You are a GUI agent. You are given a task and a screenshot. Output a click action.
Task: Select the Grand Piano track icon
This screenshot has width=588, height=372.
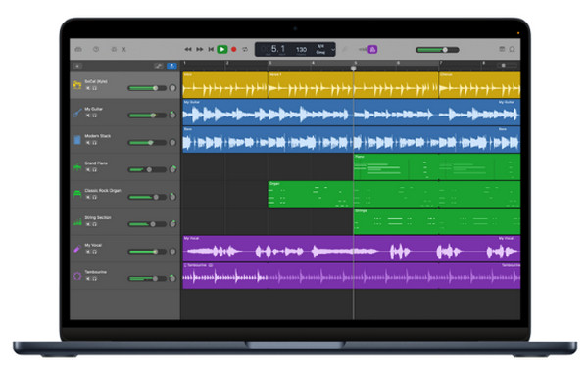point(77,167)
